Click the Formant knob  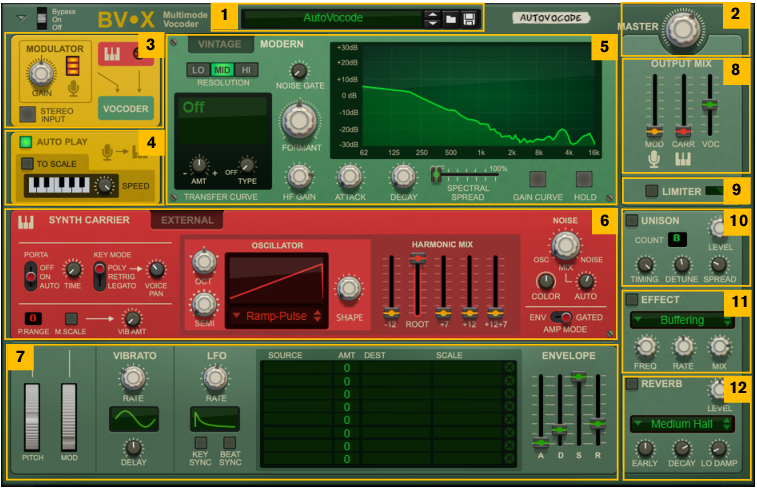[299, 121]
